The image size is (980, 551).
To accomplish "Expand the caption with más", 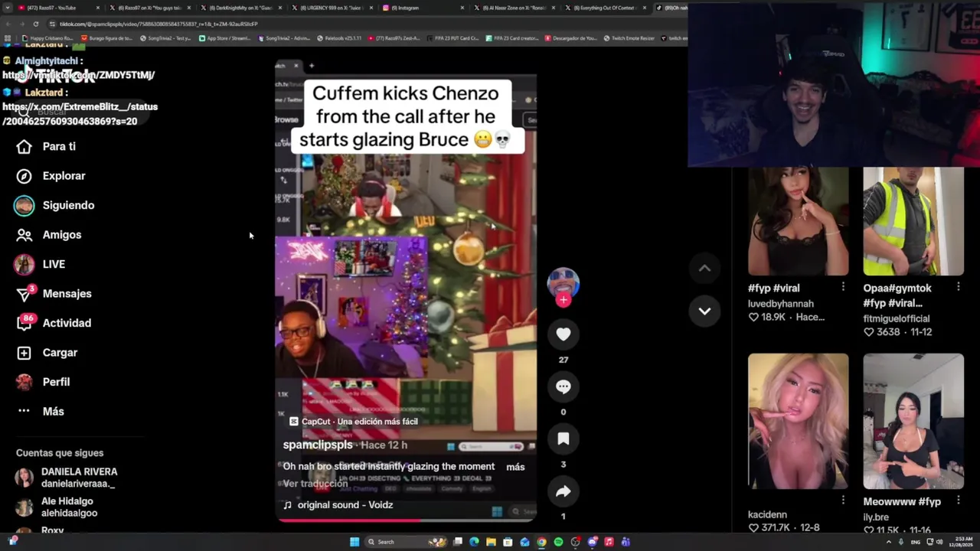I will [x=515, y=467].
